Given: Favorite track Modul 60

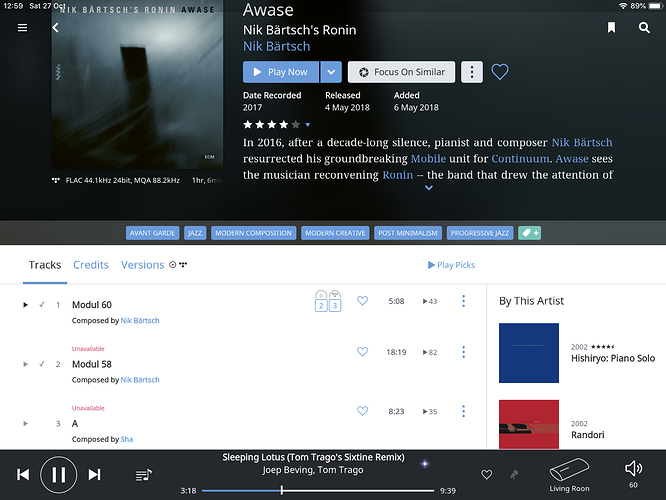Looking at the screenshot, I should 362,301.
